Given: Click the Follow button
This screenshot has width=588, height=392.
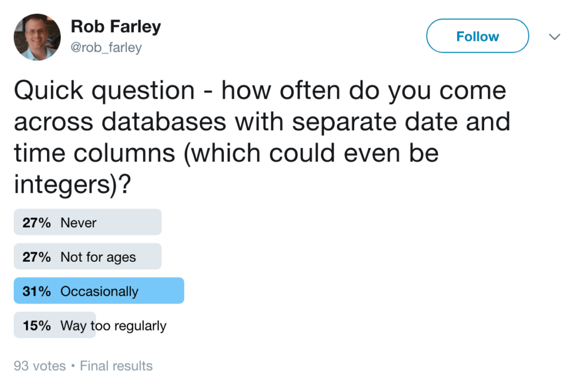Looking at the screenshot, I should point(477,36).
